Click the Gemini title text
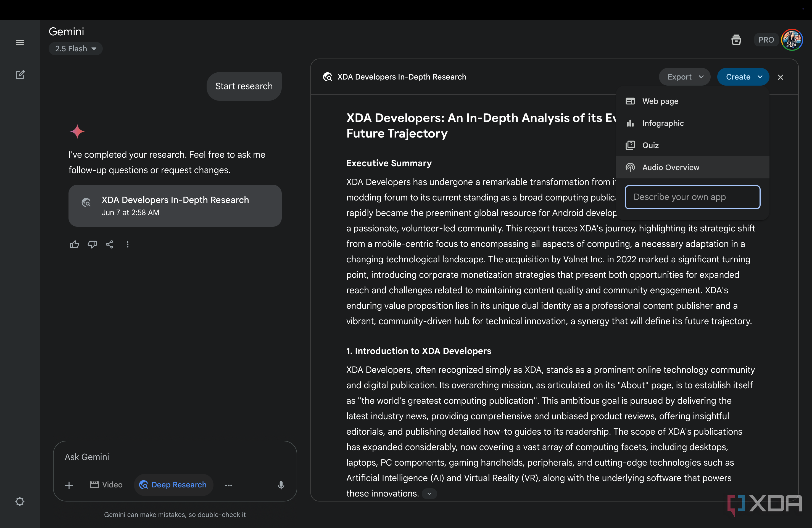Image resolution: width=812 pixels, height=528 pixels. pos(66,32)
